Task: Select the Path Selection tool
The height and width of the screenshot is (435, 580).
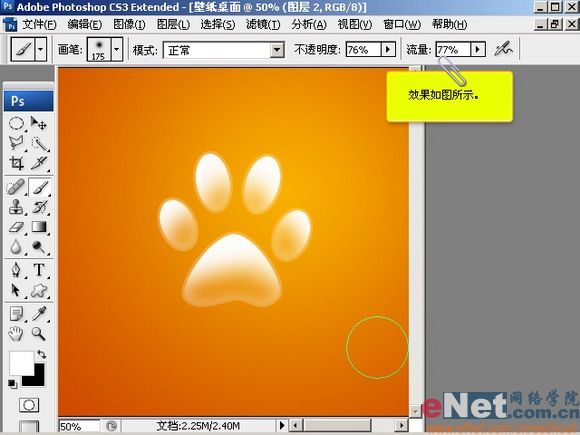Action: 16,290
